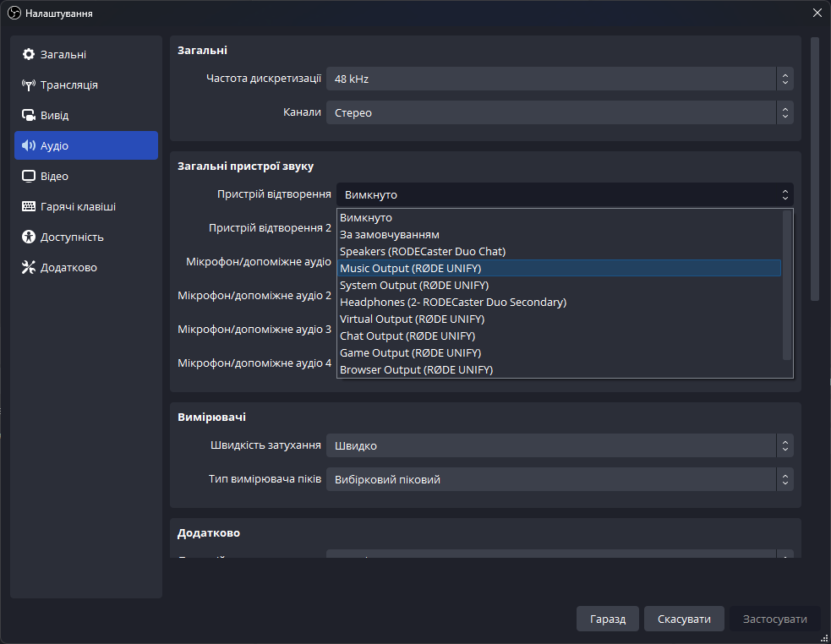The height and width of the screenshot is (644, 831).
Task: Click the speaker icon for Аудіо
Action: click(29, 146)
